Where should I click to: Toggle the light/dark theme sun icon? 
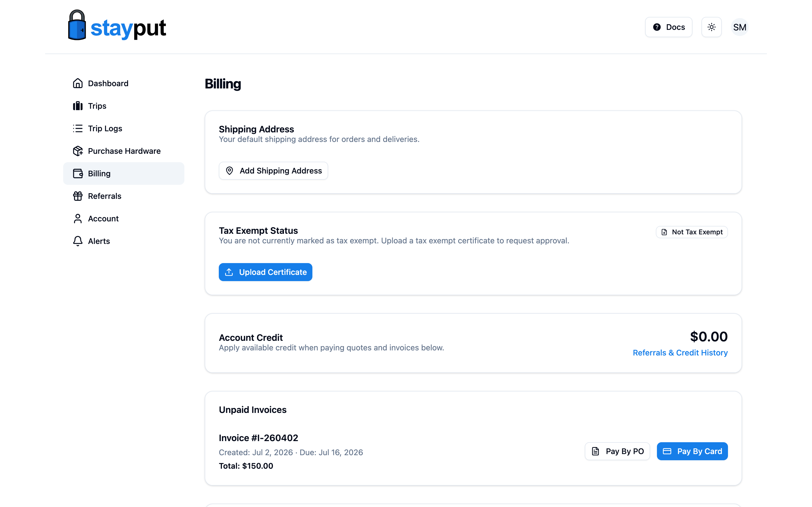click(x=711, y=27)
